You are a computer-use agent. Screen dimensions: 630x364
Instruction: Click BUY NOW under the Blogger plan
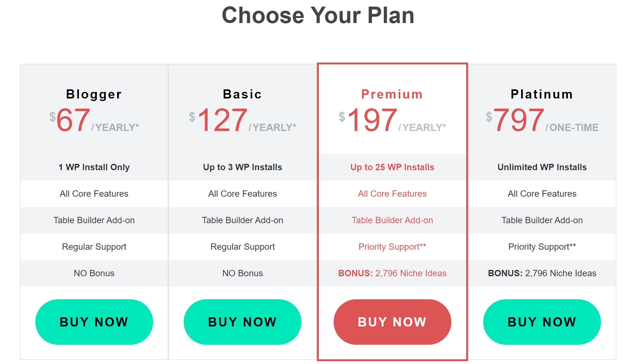pyautogui.click(x=94, y=322)
